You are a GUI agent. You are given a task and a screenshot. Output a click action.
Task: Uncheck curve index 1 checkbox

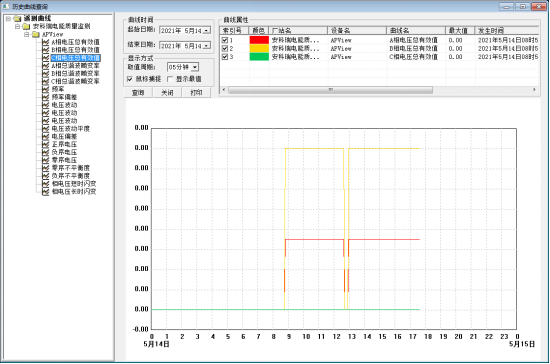pyautogui.click(x=225, y=40)
